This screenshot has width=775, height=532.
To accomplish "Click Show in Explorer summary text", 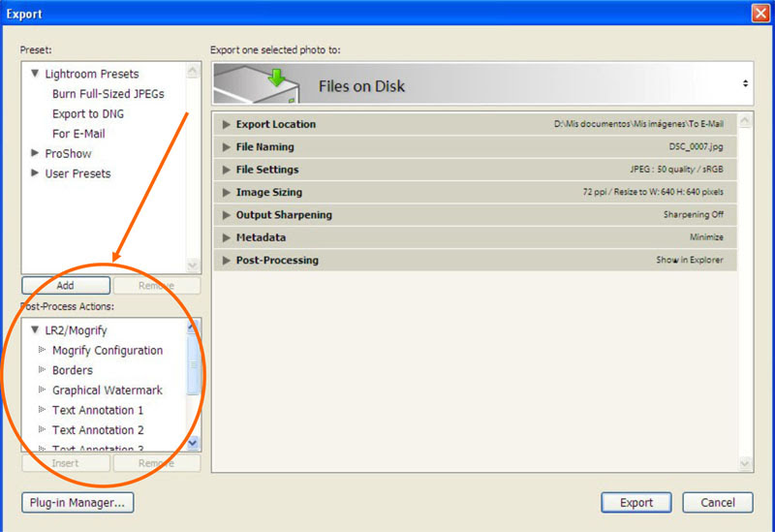I will click(690, 260).
